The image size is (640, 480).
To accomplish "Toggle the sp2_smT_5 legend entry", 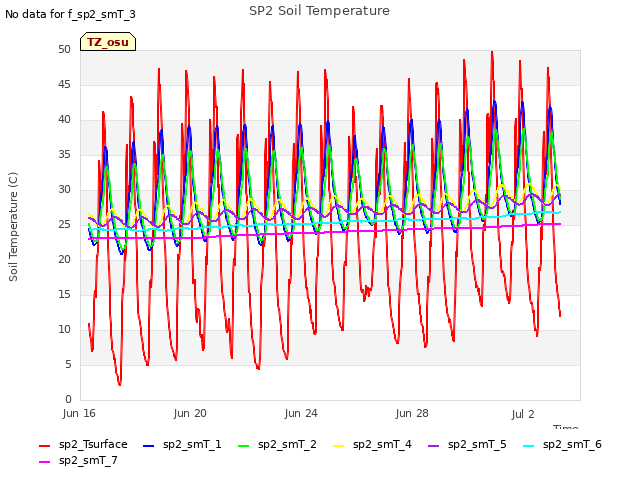I will click(467, 444).
